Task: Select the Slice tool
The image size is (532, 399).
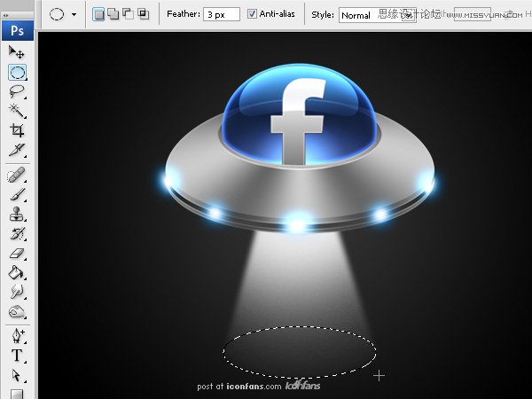Action: (17, 150)
